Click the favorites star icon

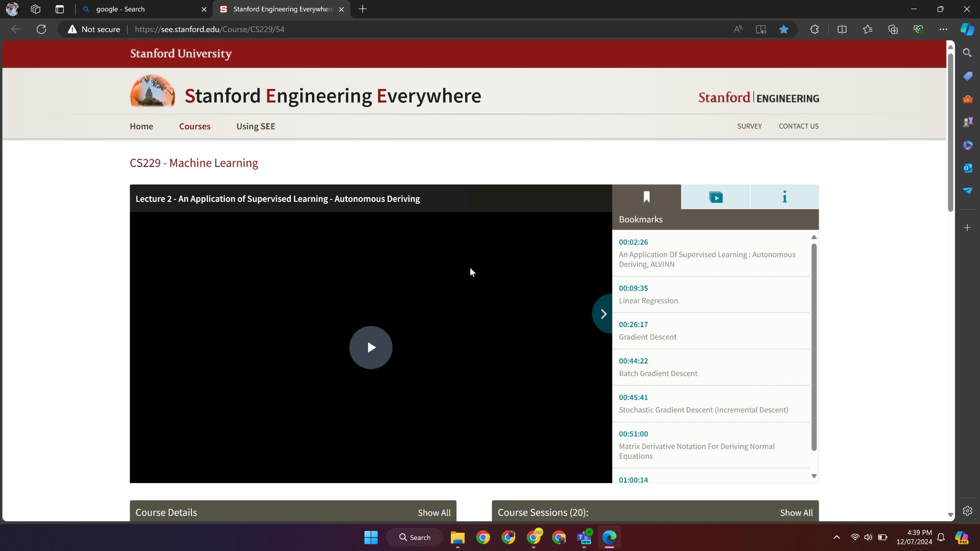tap(783, 29)
